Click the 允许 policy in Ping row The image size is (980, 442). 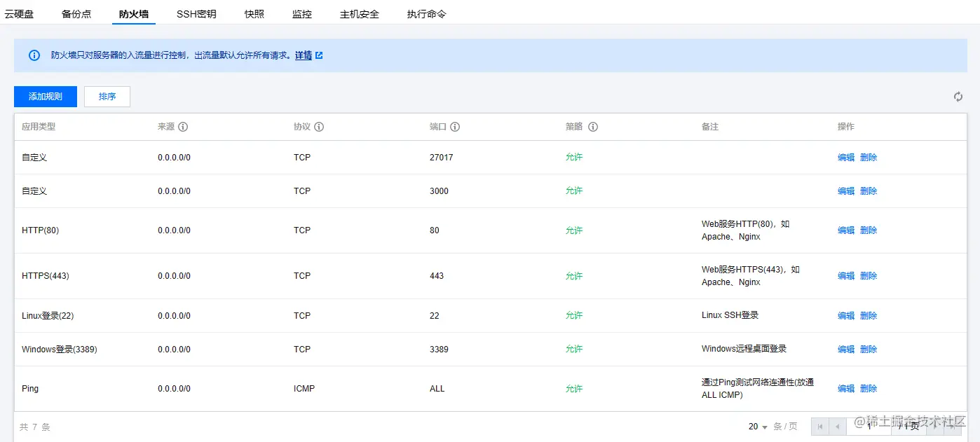[574, 389]
